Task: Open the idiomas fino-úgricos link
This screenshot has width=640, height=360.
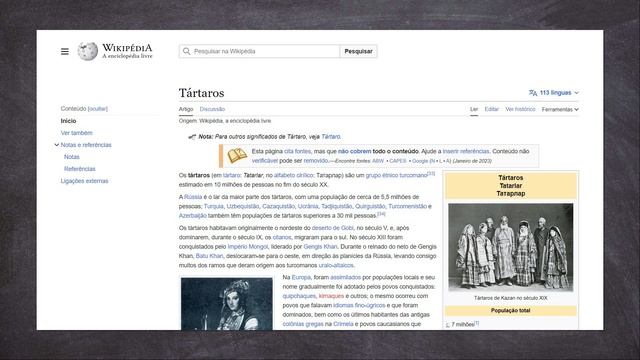Action: coord(359,306)
